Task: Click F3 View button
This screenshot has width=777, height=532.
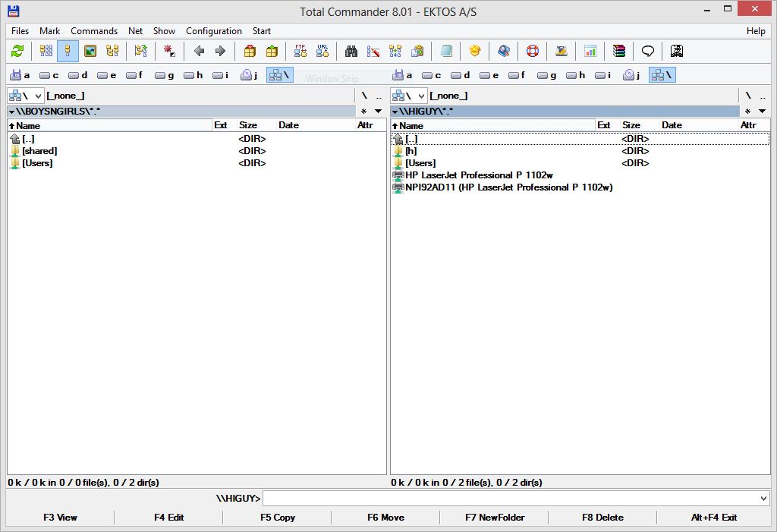Action: (x=60, y=517)
